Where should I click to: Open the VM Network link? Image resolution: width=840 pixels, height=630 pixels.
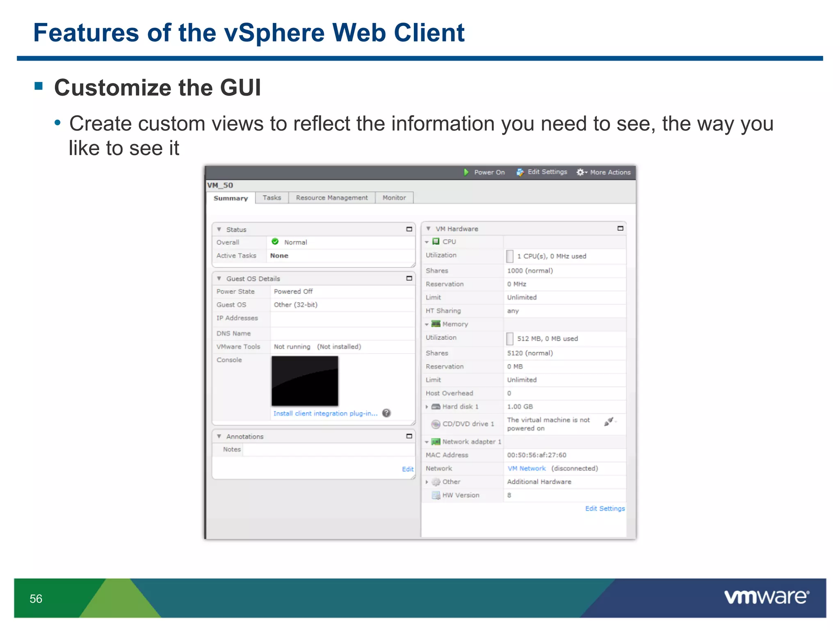pos(527,468)
